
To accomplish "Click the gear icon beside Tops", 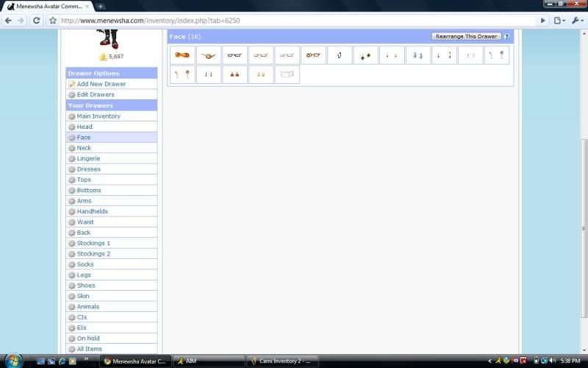I will coord(71,180).
